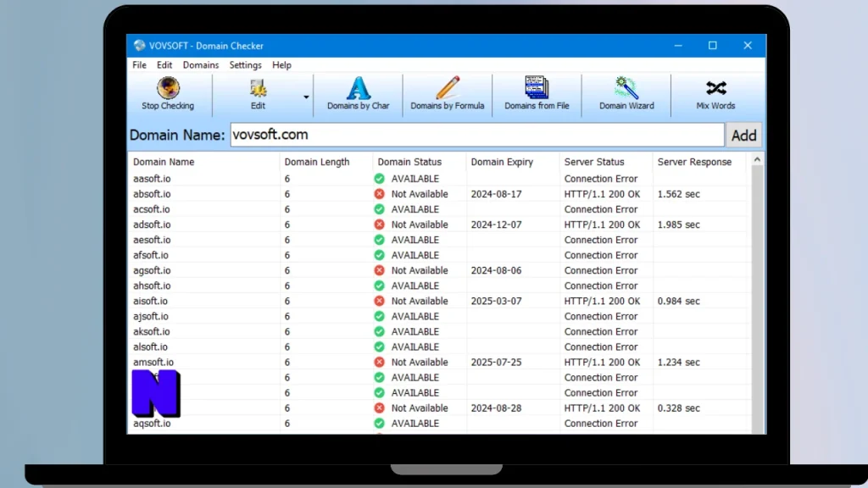Select the aisoft.io domain name

point(150,301)
